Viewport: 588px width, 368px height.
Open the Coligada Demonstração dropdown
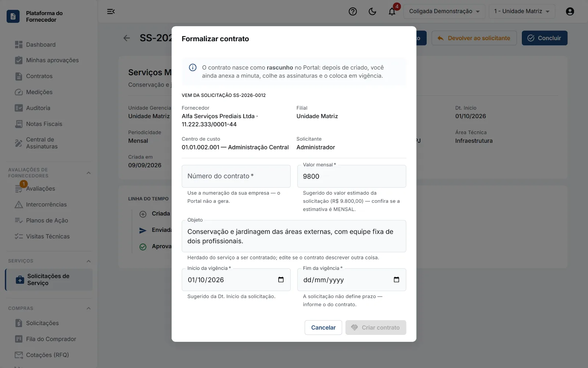(x=444, y=11)
